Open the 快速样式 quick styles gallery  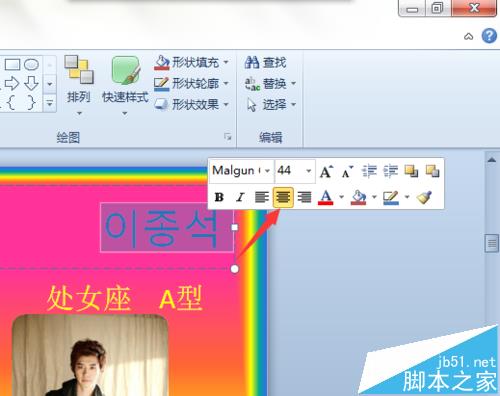tap(125, 86)
